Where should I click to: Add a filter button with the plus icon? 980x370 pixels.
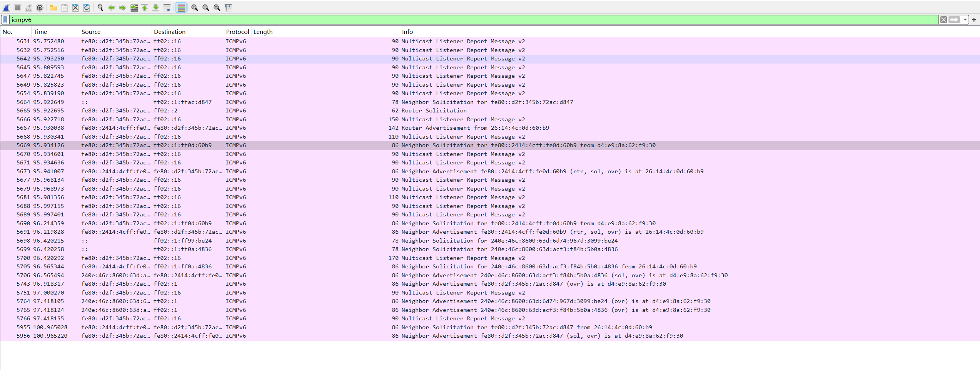974,20
